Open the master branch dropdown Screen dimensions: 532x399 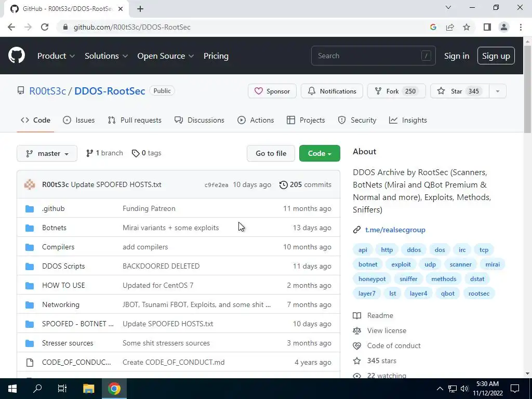pyautogui.click(x=47, y=153)
